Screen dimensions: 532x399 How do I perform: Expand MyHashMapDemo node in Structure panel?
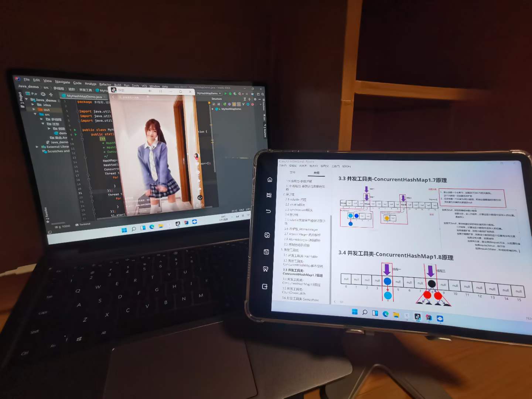(x=212, y=109)
